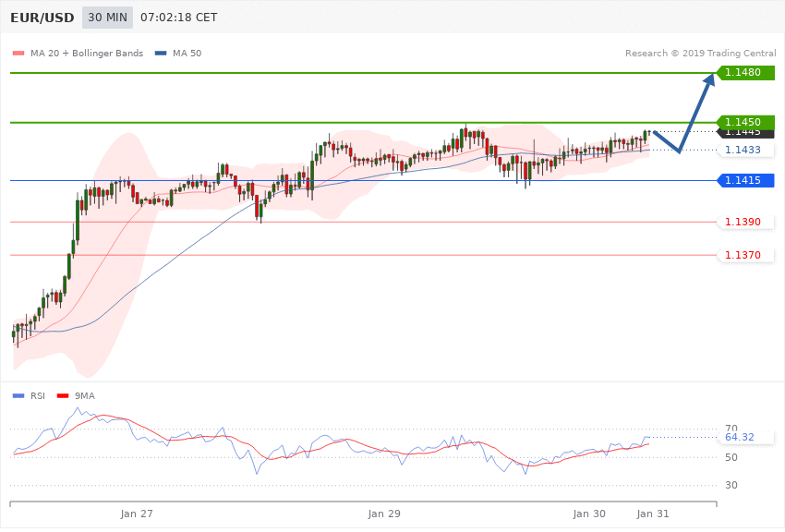The width and height of the screenshot is (785, 532).
Task: Click the RSI 30 level label
Action: [x=731, y=485]
